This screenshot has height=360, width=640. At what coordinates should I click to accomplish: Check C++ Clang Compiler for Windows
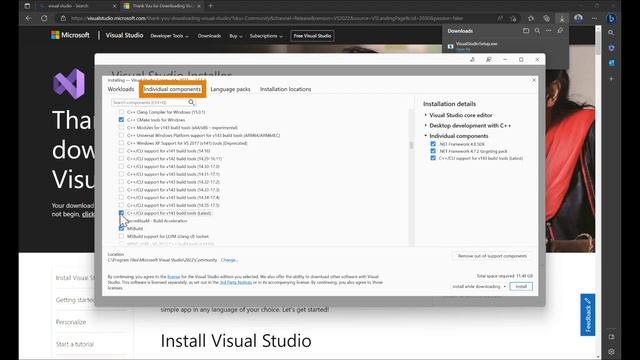click(x=121, y=112)
